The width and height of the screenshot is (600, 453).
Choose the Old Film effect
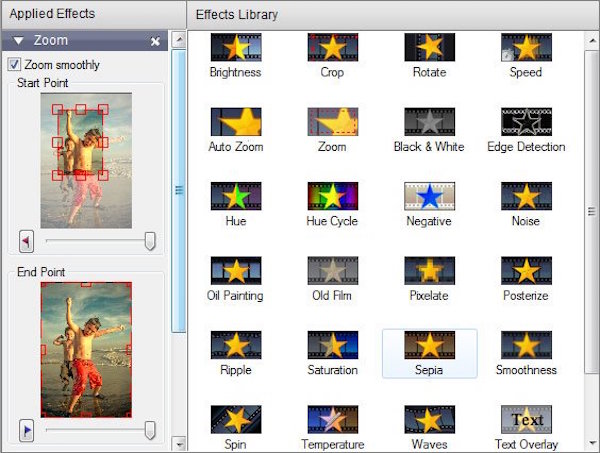pos(332,271)
